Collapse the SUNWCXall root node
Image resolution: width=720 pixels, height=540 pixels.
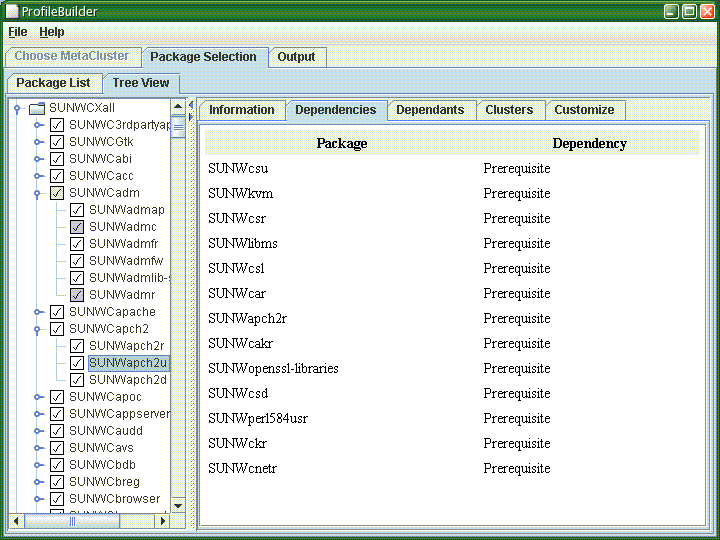17,109
